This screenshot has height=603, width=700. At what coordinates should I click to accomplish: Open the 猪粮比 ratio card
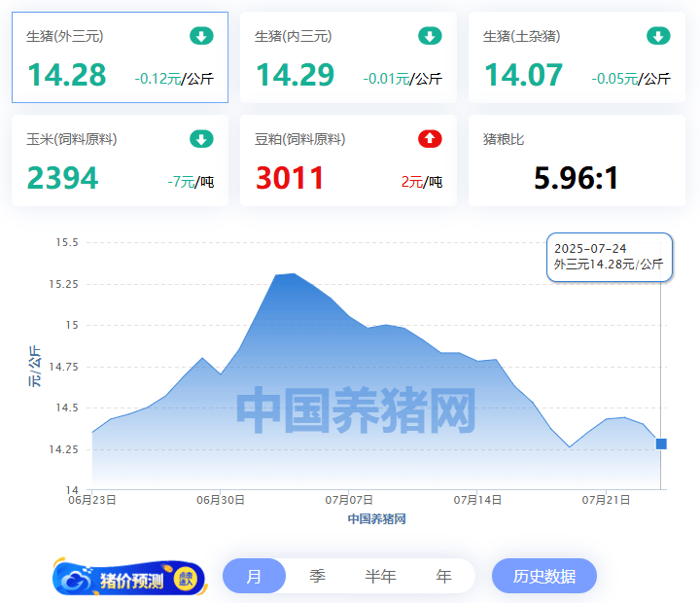click(x=577, y=160)
